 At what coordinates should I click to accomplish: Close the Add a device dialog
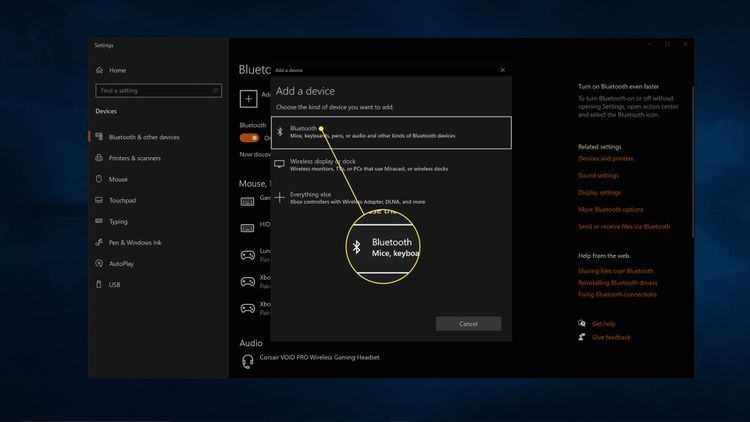[502, 70]
